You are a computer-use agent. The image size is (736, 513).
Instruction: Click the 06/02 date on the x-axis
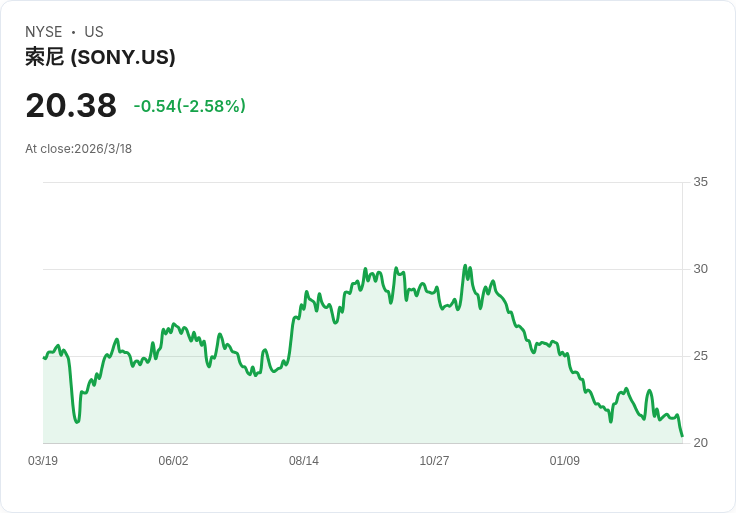coord(173,461)
